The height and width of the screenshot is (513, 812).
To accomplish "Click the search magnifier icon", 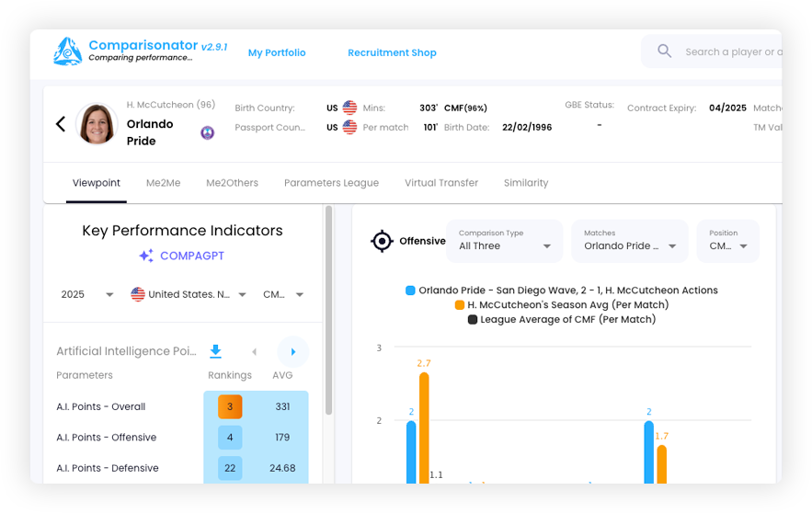I will pyautogui.click(x=665, y=51).
